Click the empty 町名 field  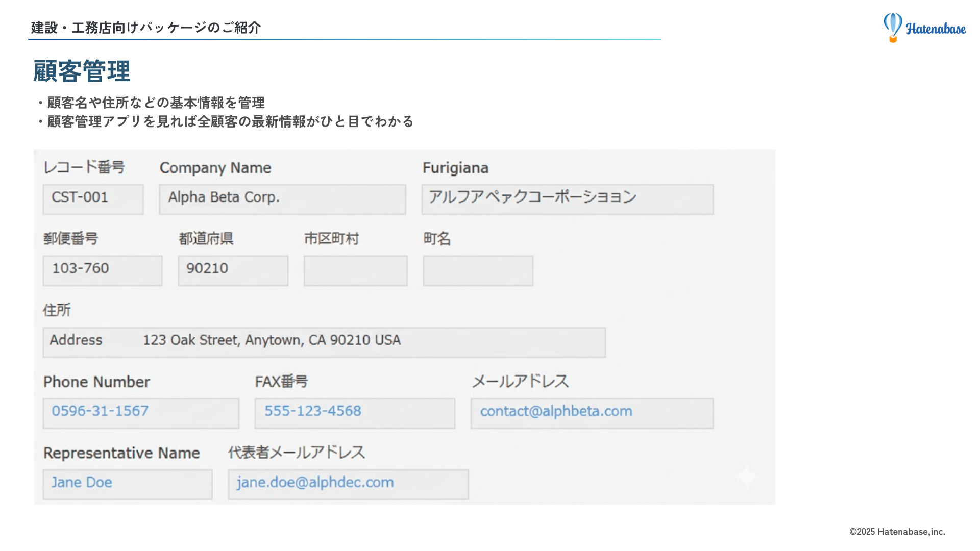pos(478,270)
